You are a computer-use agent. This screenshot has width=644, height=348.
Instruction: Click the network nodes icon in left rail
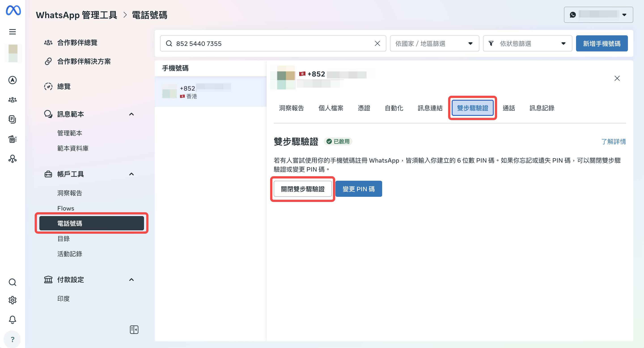(x=13, y=159)
